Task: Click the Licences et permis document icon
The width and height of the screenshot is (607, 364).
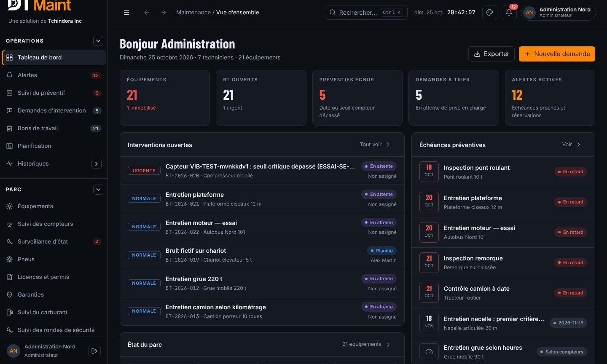Action: [x=10, y=277]
